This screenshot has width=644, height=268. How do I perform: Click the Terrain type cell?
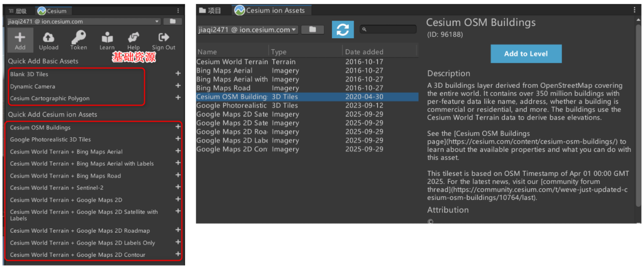coord(283,62)
